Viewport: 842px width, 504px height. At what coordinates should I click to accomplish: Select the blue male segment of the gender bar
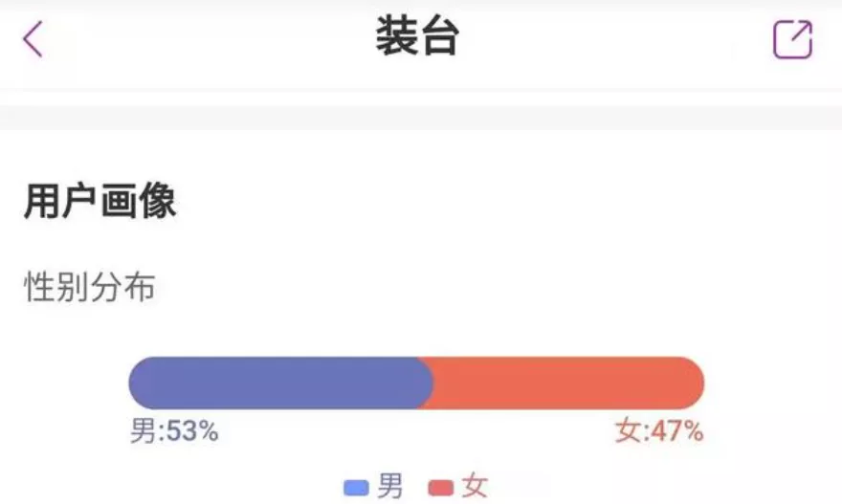(277, 383)
